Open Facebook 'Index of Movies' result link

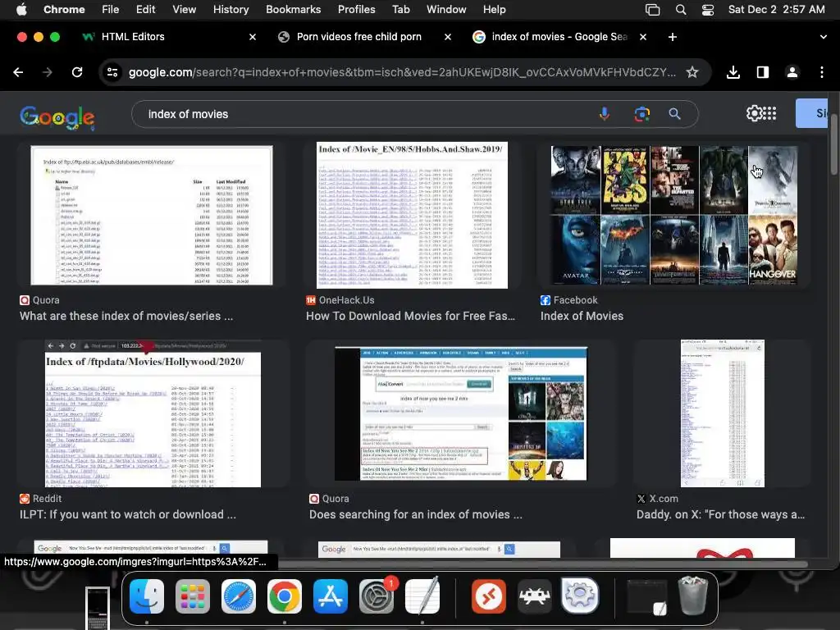582,316
